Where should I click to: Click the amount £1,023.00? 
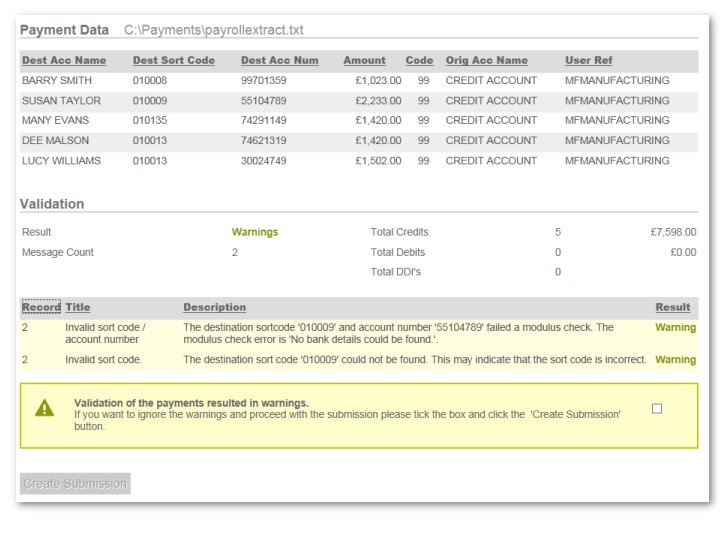pos(378,80)
